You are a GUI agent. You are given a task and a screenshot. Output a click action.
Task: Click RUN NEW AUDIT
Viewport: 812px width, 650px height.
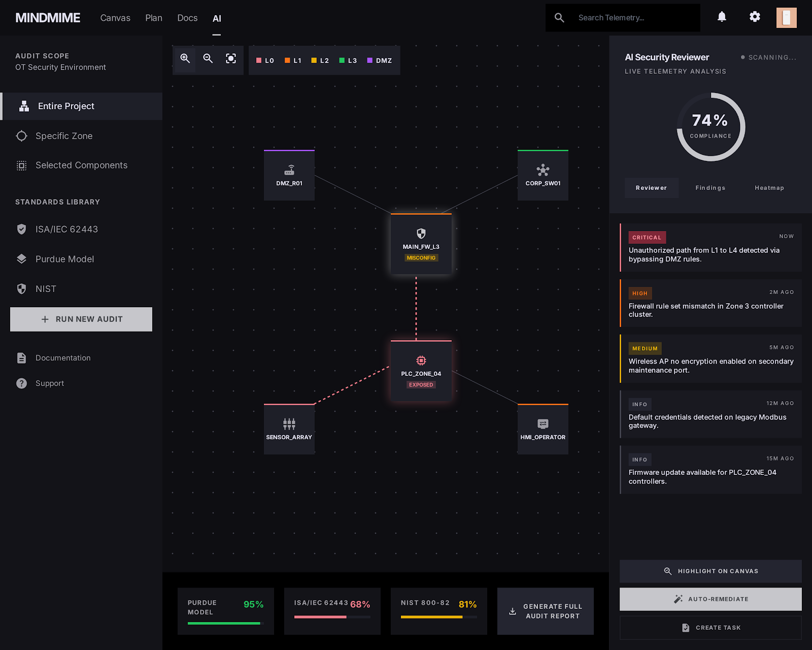(81, 319)
